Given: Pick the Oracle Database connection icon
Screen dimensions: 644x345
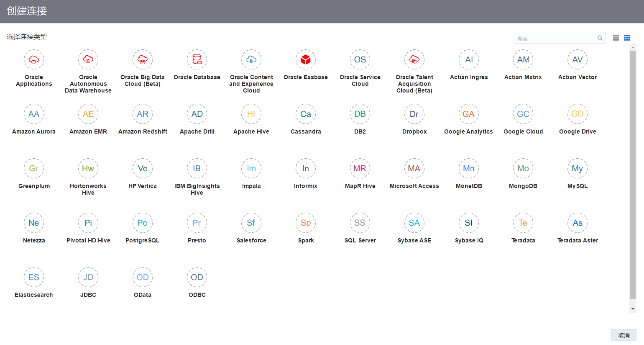Looking at the screenshot, I should point(197,59).
